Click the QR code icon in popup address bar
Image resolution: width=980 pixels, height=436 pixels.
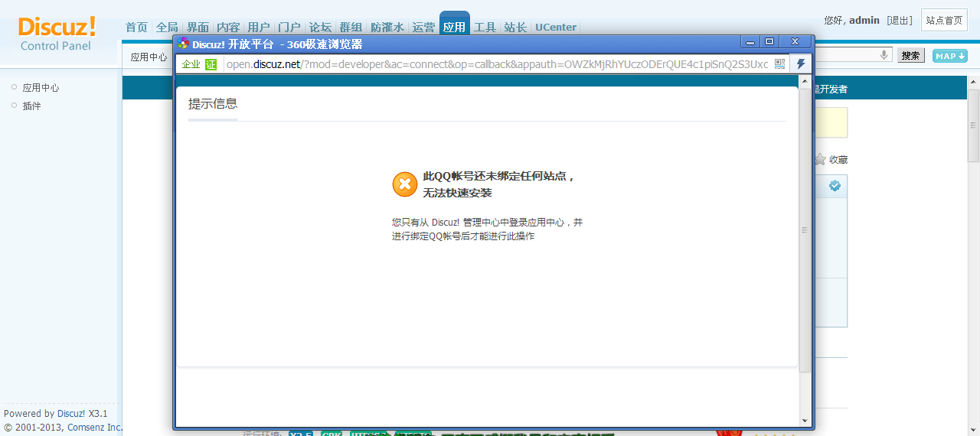point(779,64)
